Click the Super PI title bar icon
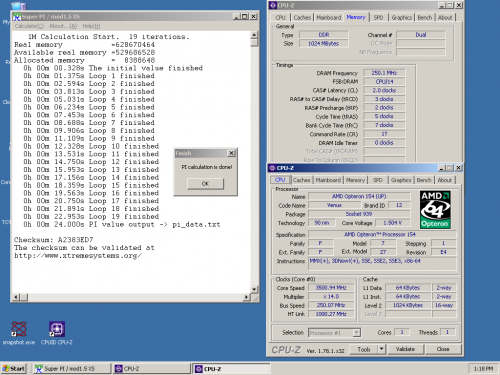Image resolution: width=500 pixels, height=375 pixels. coord(17,16)
